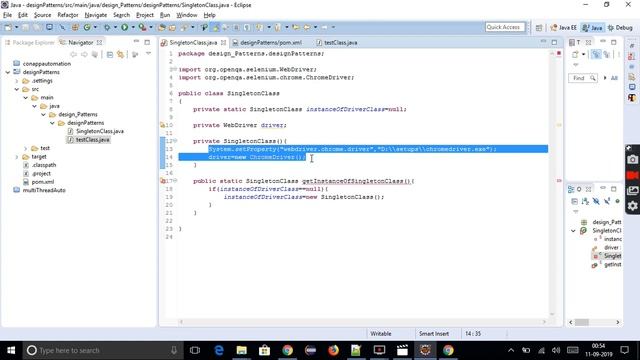Collapse the designPatterns project node

[x=8, y=72]
